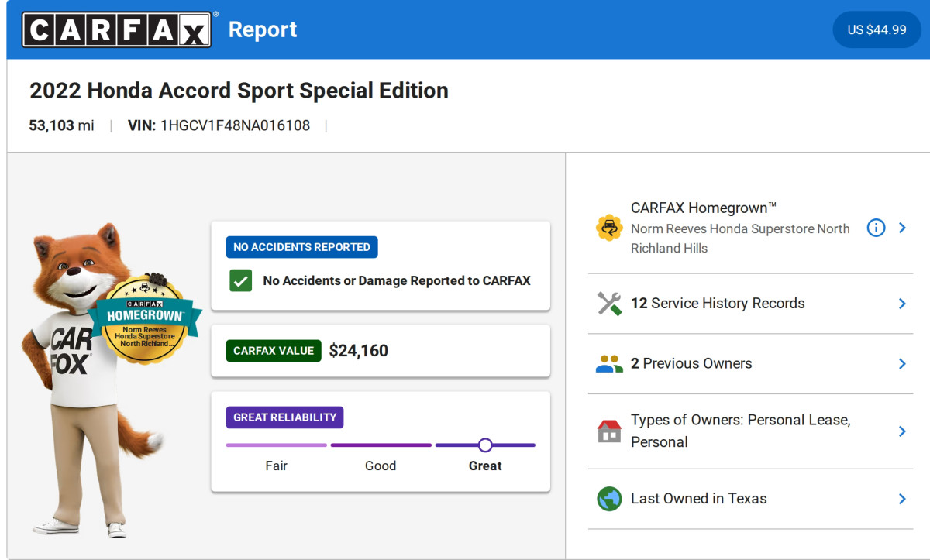Click No Accidents or Damage Reported text
Viewport: 930px width, 560px height.
[397, 280]
